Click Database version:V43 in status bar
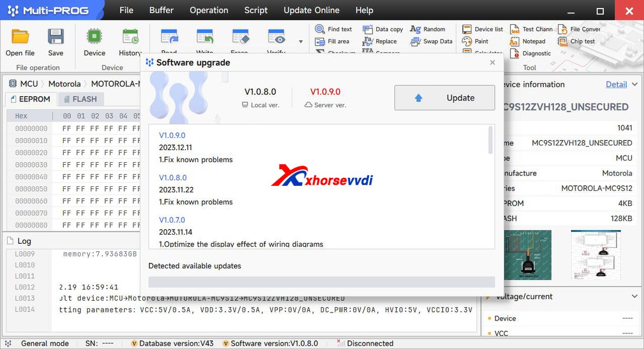 click(173, 343)
